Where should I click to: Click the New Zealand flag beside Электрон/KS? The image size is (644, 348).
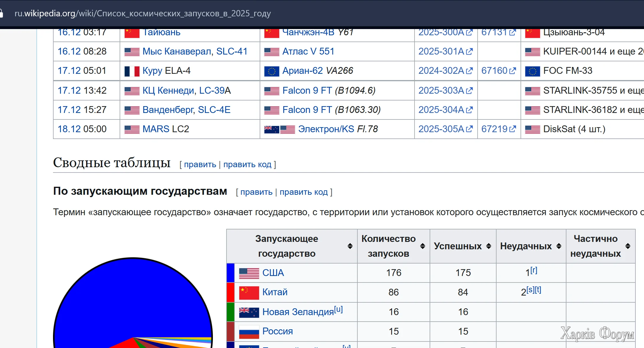coord(272,130)
